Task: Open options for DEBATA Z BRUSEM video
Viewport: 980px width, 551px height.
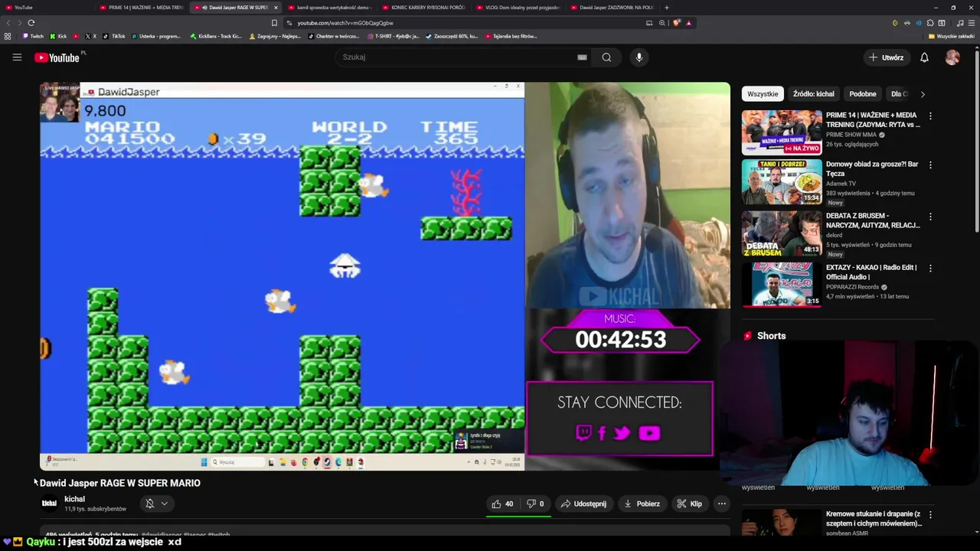Action: coord(930,217)
